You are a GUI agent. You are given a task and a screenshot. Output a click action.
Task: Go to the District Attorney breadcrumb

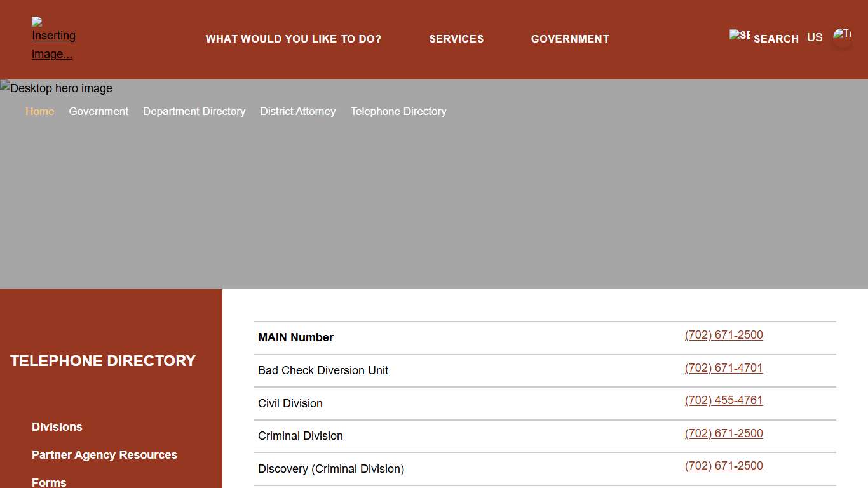(x=297, y=111)
